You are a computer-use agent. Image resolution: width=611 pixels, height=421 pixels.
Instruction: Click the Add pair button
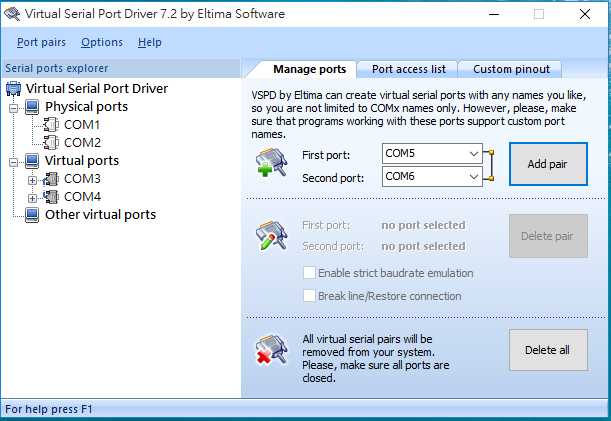(x=548, y=164)
